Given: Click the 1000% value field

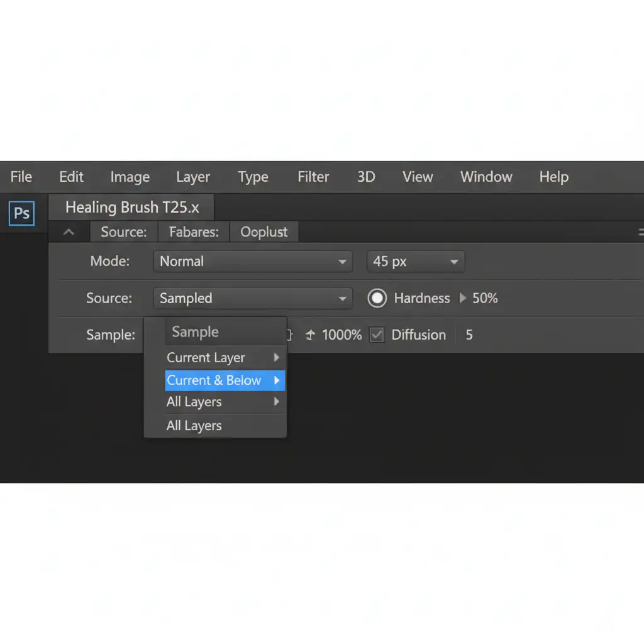Looking at the screenshot, I should coord(341,335).
